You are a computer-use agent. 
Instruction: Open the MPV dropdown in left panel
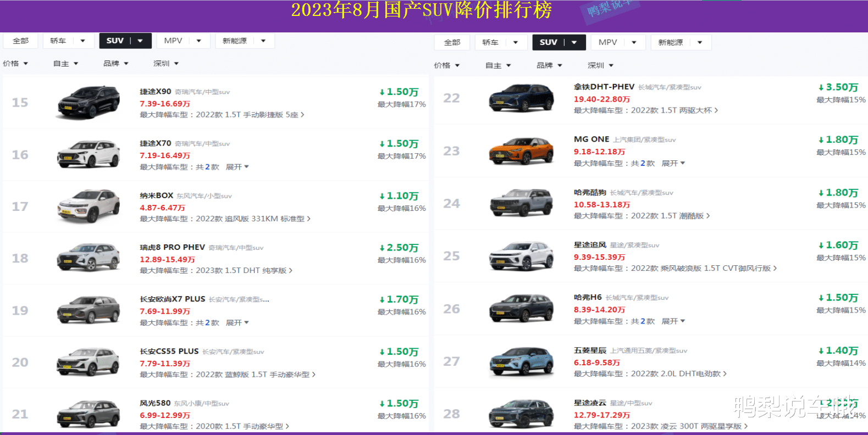coord(183,41)
